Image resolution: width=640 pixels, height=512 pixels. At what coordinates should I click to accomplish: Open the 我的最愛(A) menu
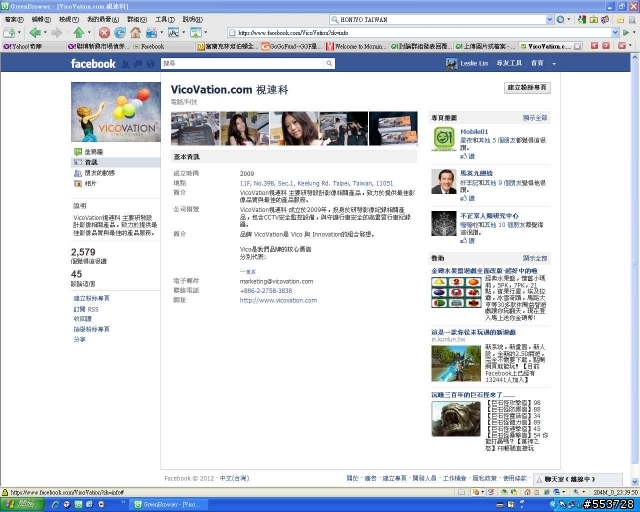103,19
